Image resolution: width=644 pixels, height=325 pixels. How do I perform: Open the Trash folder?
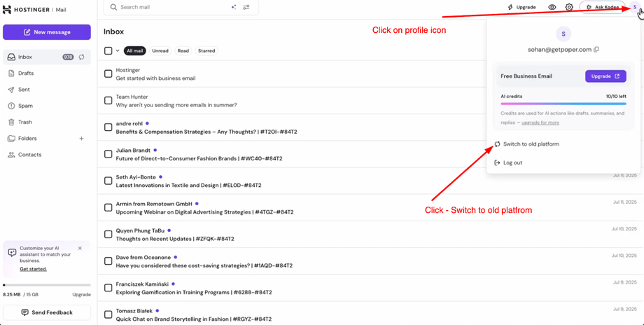47,122
